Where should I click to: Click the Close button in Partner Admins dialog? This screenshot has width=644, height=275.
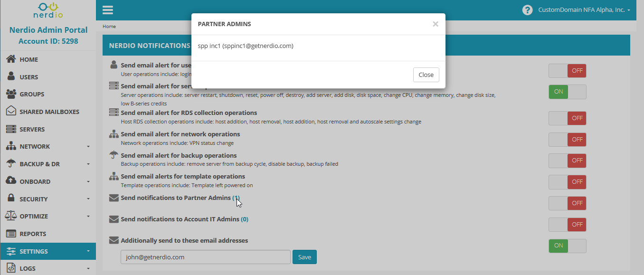[426, 75]
